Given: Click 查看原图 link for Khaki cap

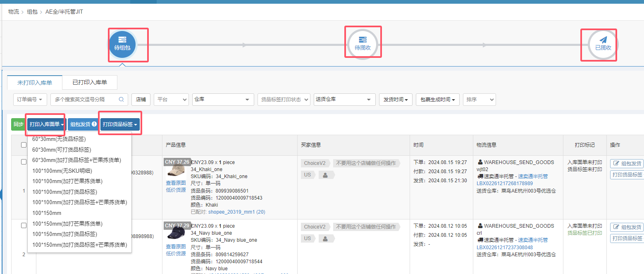Looking at the screenshot, I should click(176, 183).
